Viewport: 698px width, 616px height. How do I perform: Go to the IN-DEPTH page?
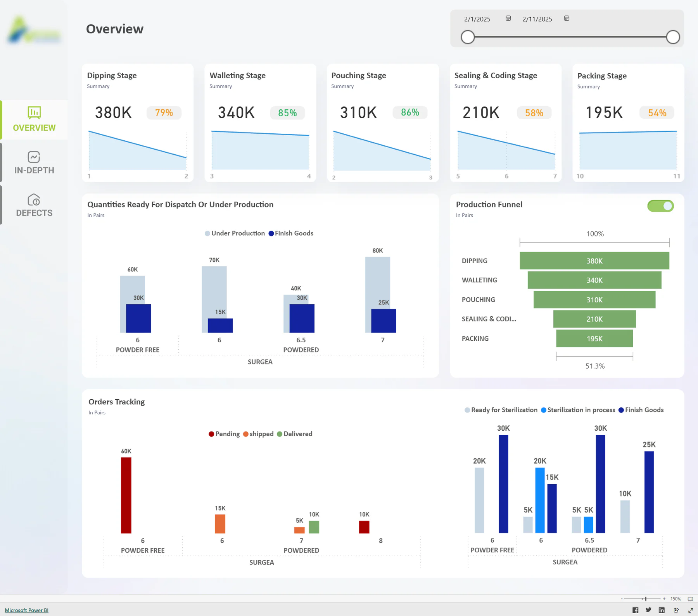coord(34,162)
